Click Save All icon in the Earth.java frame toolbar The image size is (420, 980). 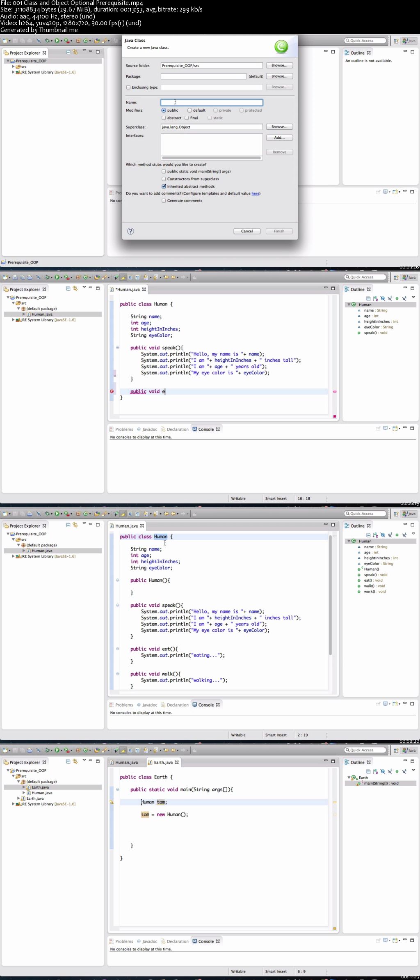[x=23, y=750]
